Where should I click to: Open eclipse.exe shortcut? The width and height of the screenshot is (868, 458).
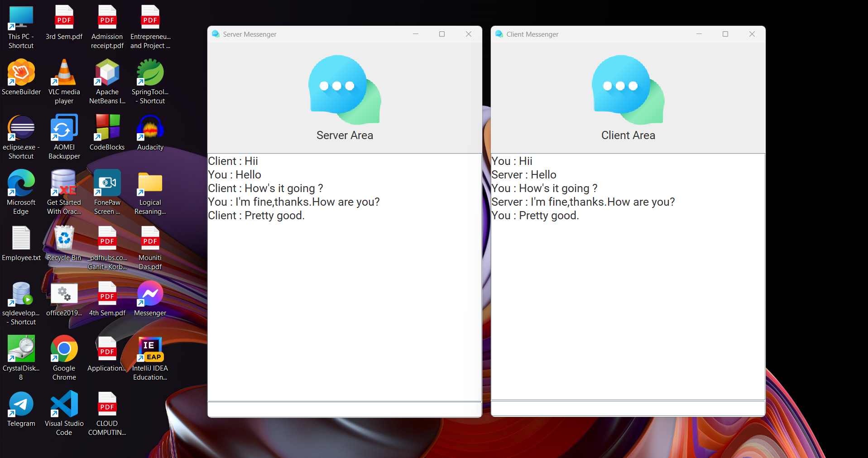click(x=21, y=128)
